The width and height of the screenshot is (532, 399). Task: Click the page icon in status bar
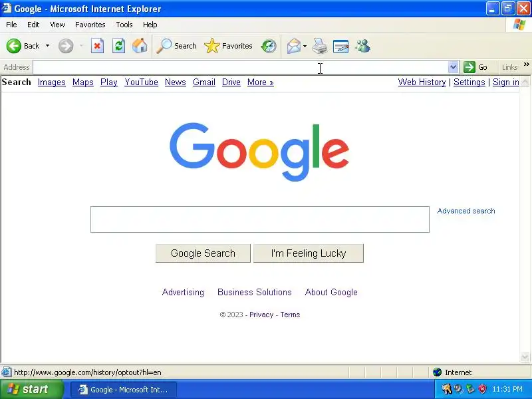pos(6,372)
